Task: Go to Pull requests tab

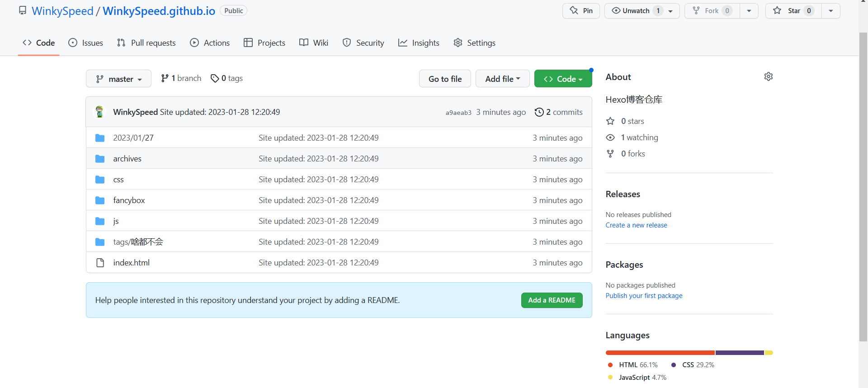Action: coord(146,43)
